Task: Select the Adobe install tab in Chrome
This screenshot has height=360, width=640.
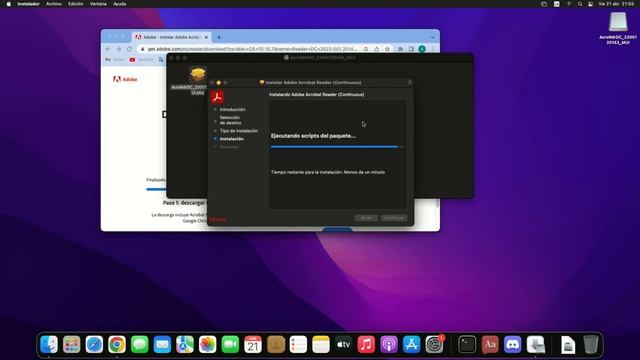Action: 171,37
